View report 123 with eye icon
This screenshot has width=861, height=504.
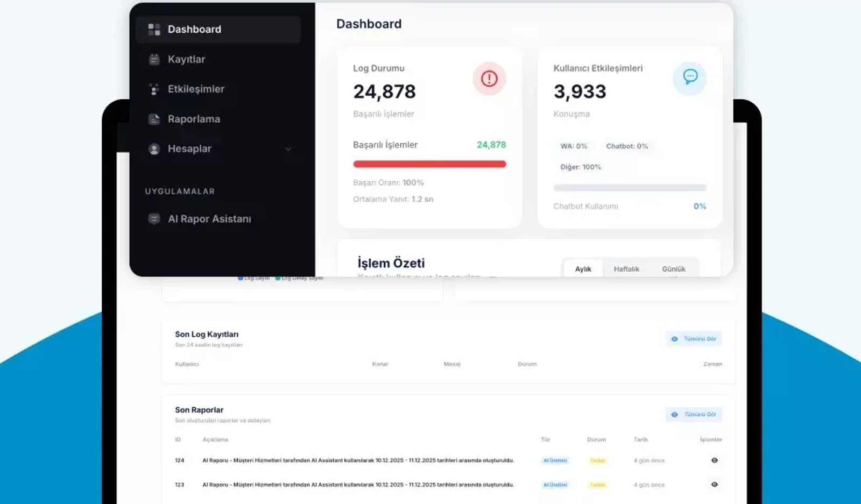tap(715, 485)
